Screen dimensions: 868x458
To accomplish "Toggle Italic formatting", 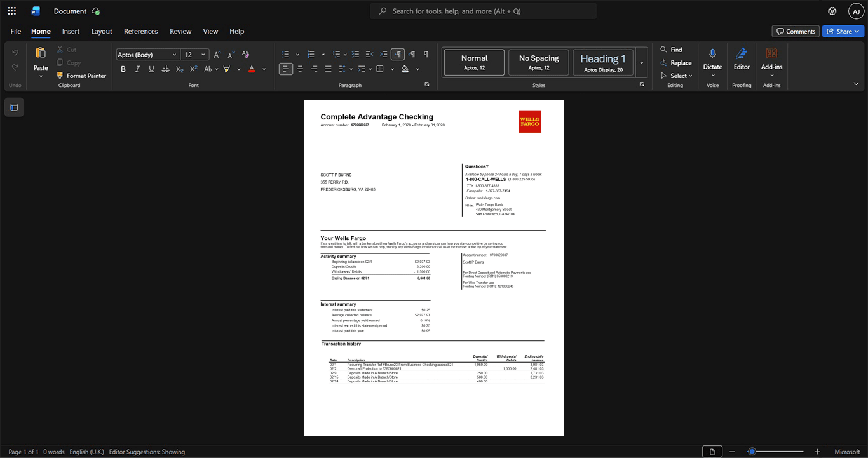I will pos(137,69).
